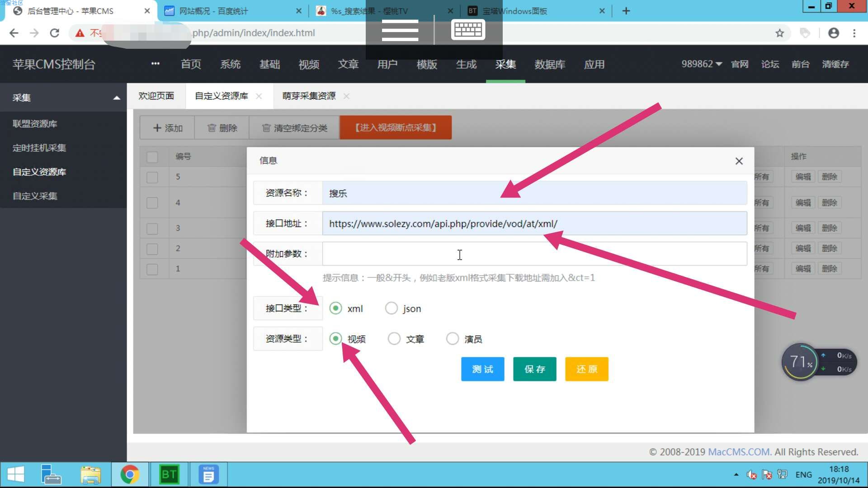Click the MacCMS.COM footer link

coord(740,452)
